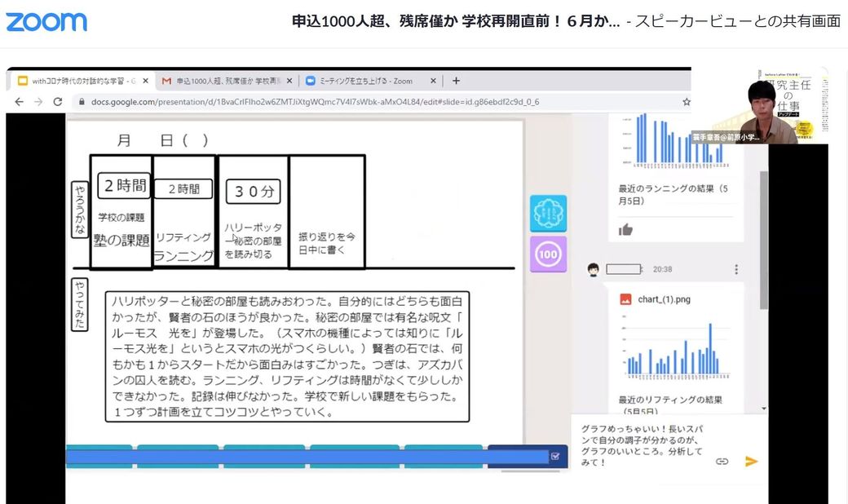
Task: Click the purple 100 badge icon
Action: pyautogui.click(x=549, y=254)
